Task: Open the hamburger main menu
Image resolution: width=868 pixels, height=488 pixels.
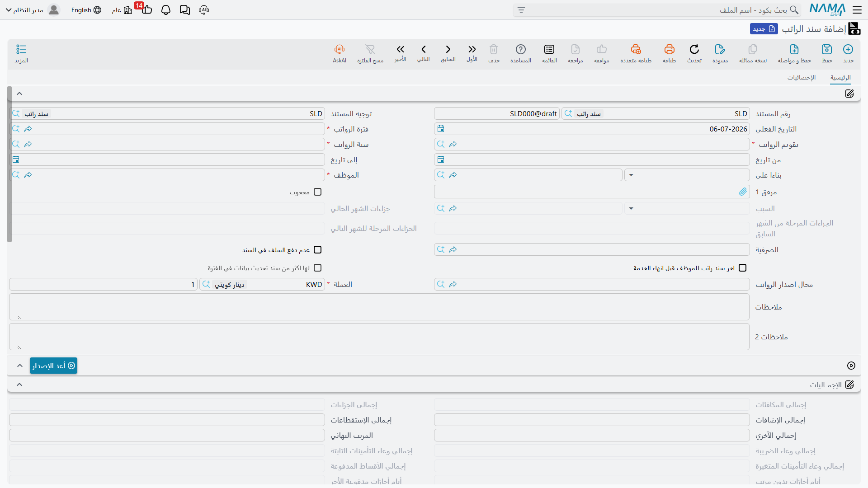Action: (857, 10)
